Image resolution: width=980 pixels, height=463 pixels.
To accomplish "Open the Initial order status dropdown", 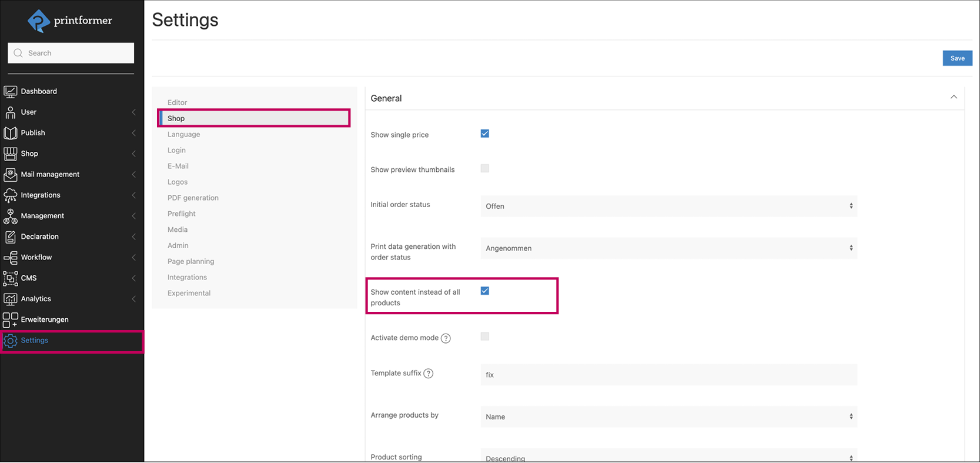I will (x=668, y=206).
